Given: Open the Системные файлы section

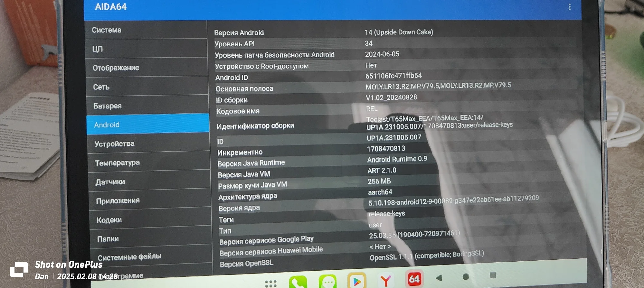Looking at the screenshot, I should (x=151, y=257).
